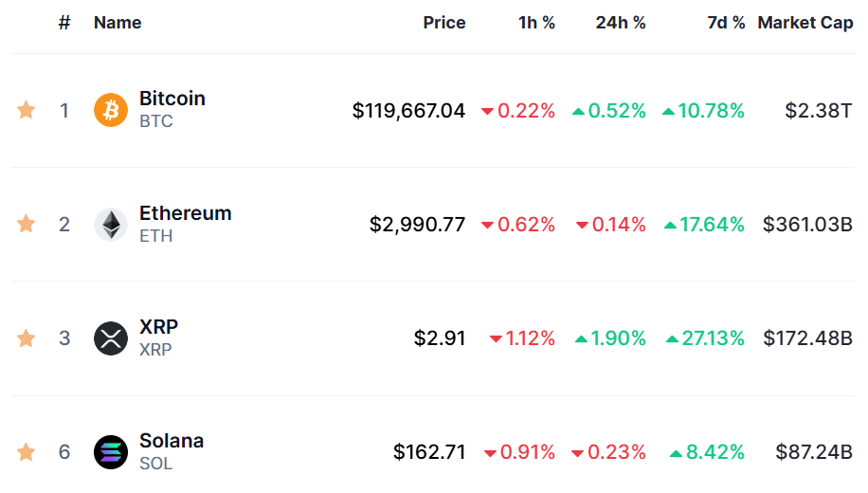Click the XRP logo icon
Screen dimensions: 868x493
pyautogui.click(x=111, y=338)
